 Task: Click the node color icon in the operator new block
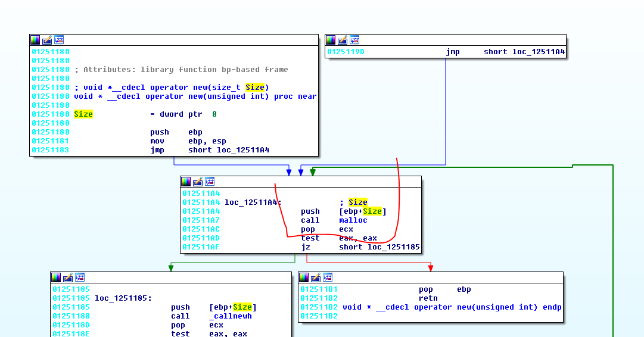35,40
